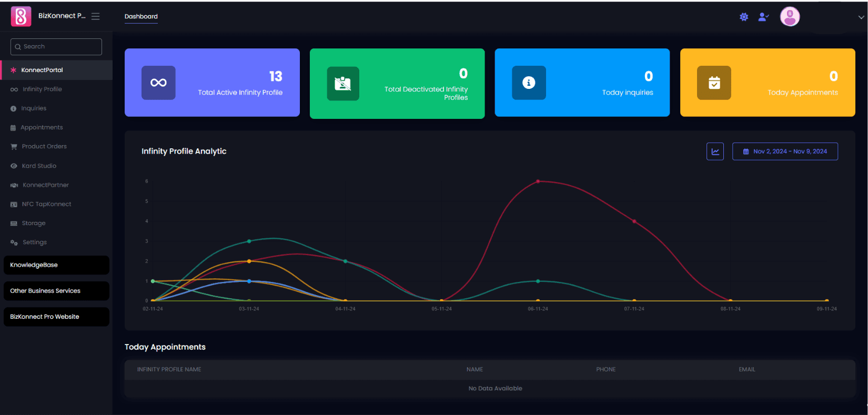Click the 06-11-24 axis label

pyautogui.click(x=538, y=309)
